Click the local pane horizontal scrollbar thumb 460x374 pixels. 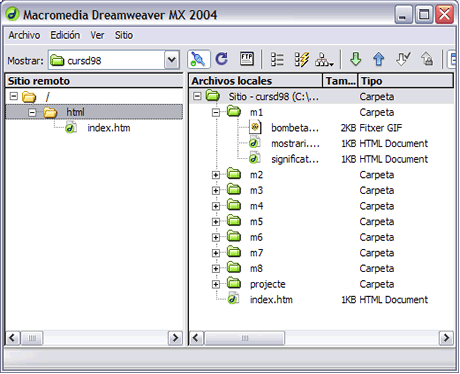(x=245, y=338)
